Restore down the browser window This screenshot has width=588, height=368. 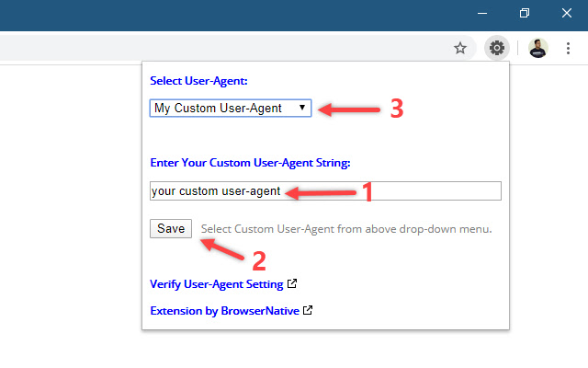coord(524,14)
